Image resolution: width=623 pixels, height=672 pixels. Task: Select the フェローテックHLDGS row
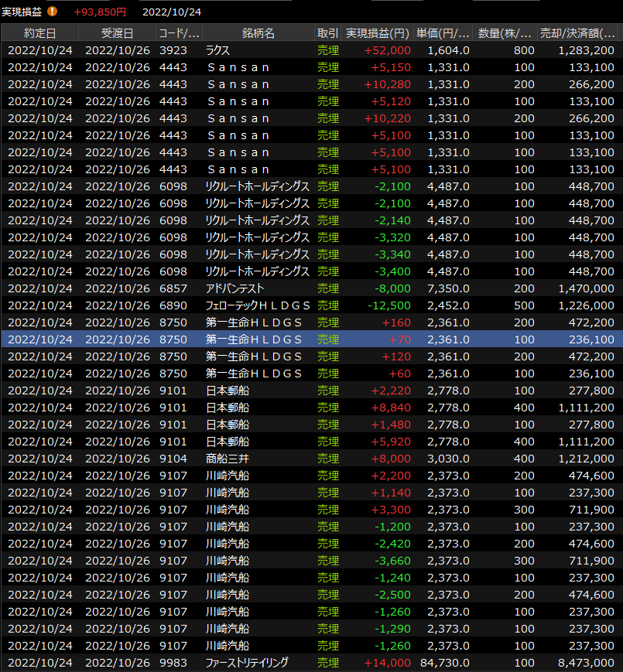pos(310,305)
